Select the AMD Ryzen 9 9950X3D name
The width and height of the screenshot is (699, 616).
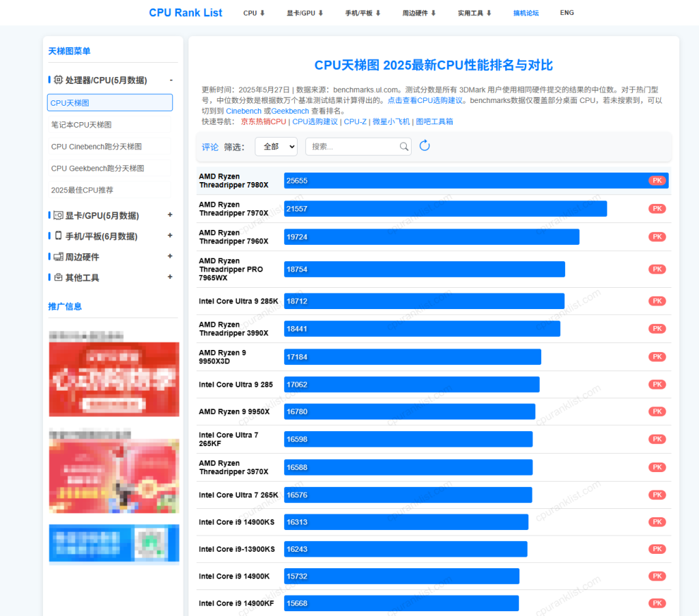click(223, 357)
